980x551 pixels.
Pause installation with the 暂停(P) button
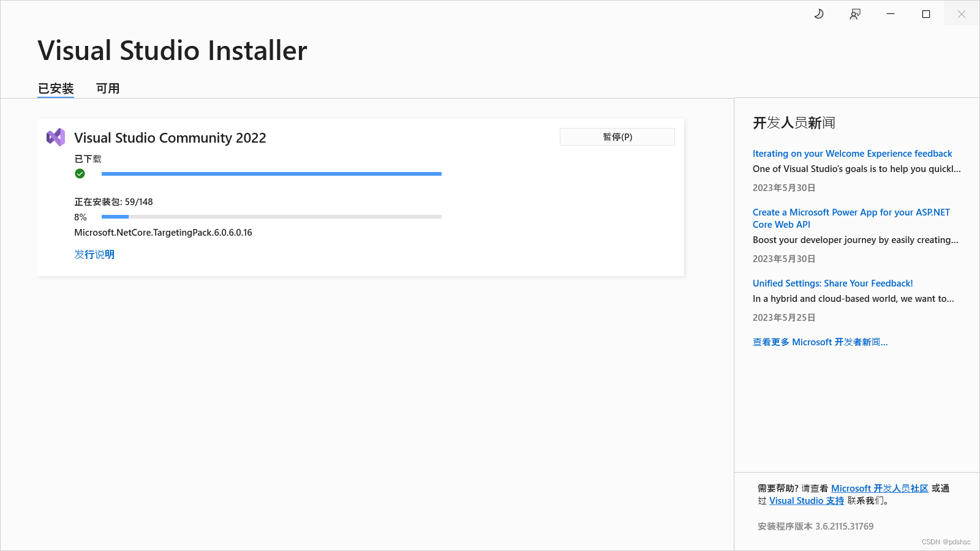tap(617, 137)
